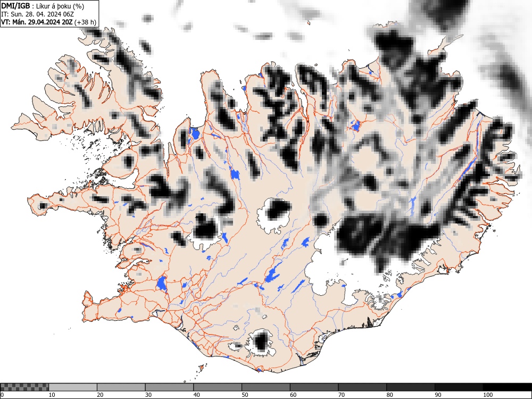Click the central Hofsjökull glacier fog patch
The image size is (532, 399).
[278, 210]
